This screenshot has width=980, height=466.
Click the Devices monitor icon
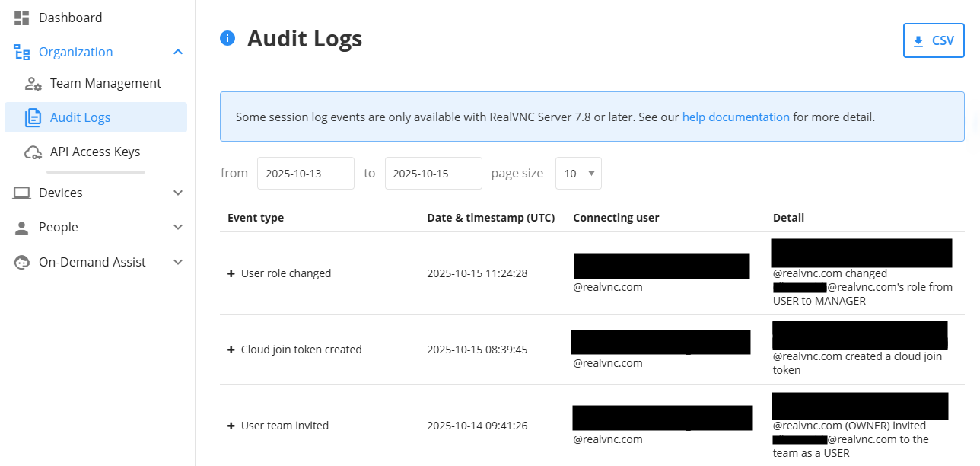pos(21,193)
